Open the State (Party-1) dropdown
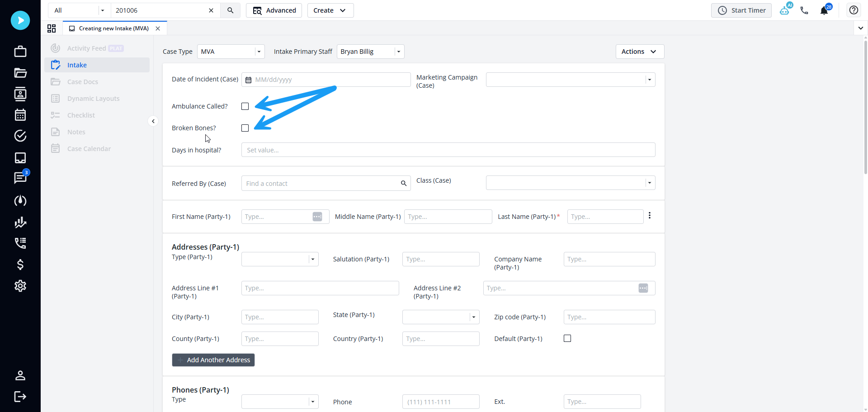The height and width of the screenshot is (412, 868). tap(441, 317)
